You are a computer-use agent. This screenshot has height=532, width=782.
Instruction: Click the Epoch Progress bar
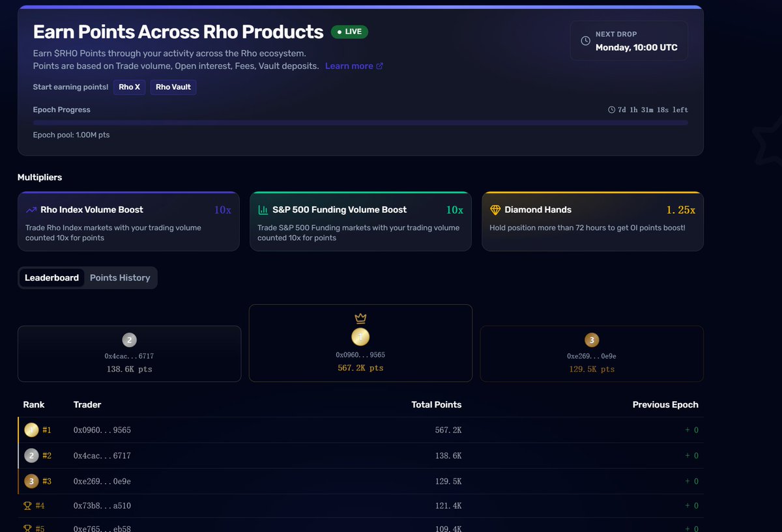tap(360, 122)
